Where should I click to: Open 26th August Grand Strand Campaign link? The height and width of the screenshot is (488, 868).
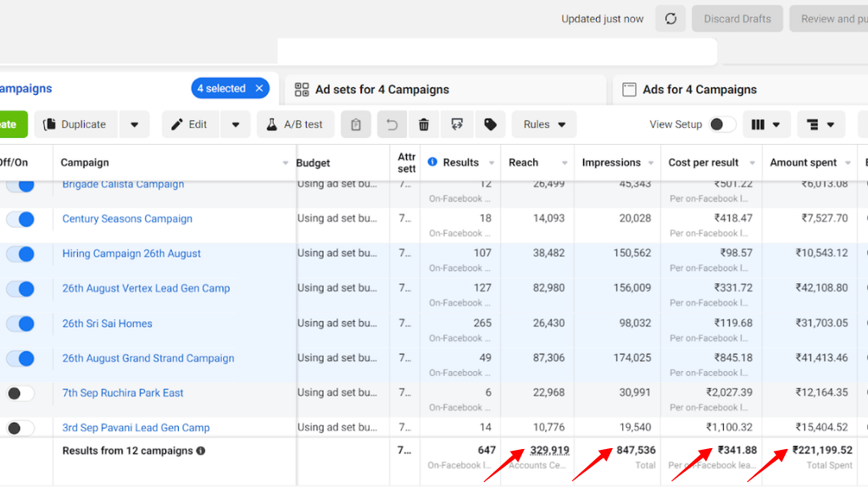[x=147, y=358]
